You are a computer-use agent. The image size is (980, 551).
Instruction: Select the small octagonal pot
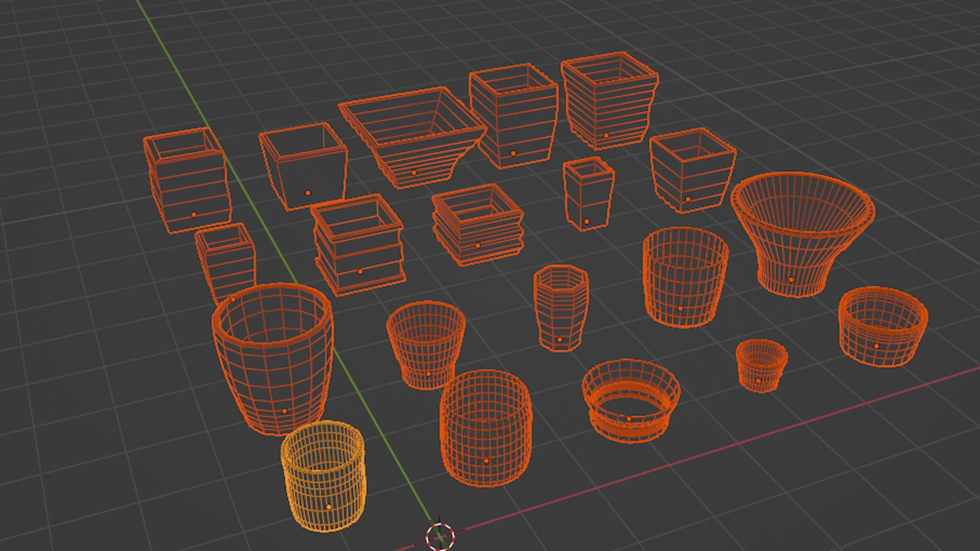[x=561, y=308]
